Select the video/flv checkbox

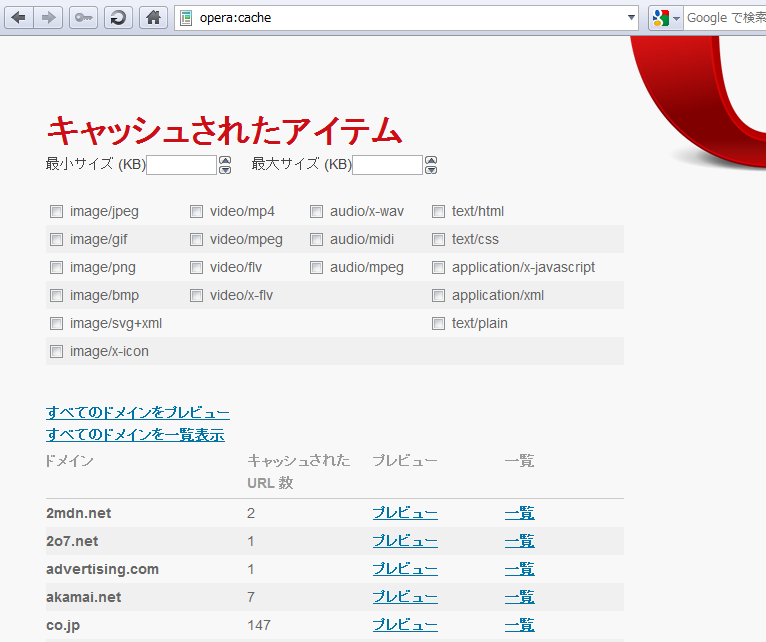click(x=196, y=268)
